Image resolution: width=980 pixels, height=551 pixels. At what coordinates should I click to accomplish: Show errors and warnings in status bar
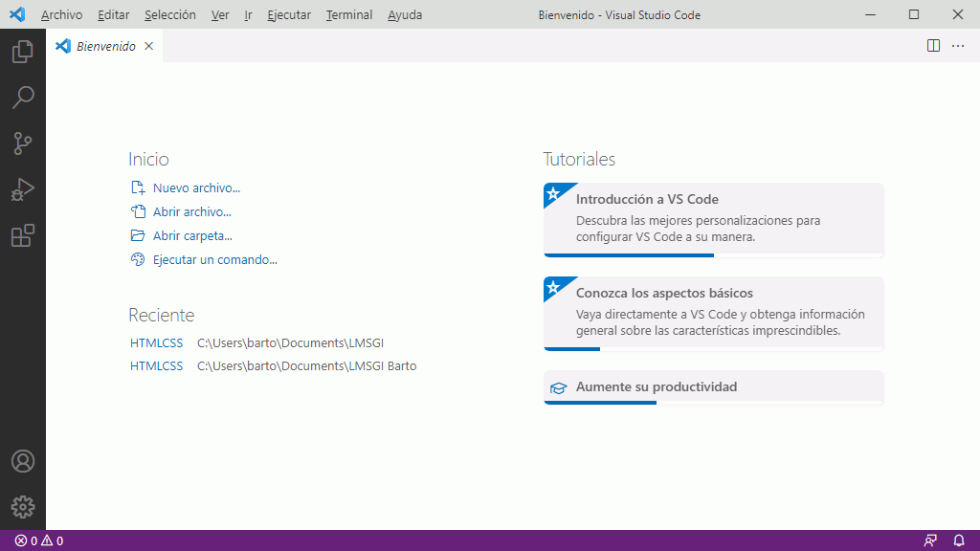pyautogui.click(x=38, y=541)
